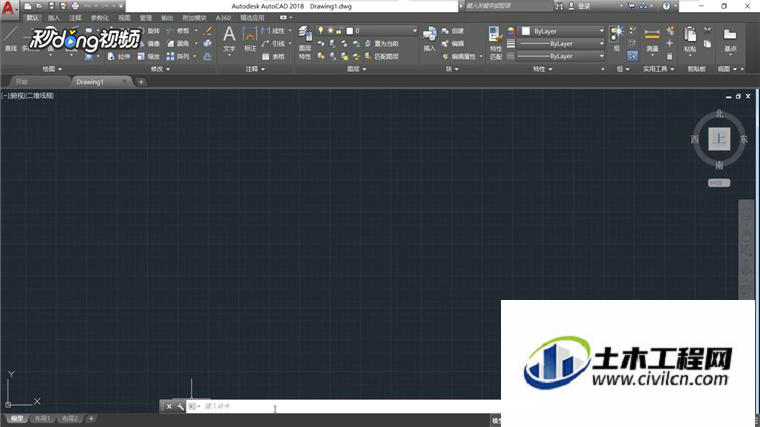This screenshot has height=427, width=760.
Task: Expand the 图层 Layers panel title
Action: pyautogui.click(x=357, y=69)
